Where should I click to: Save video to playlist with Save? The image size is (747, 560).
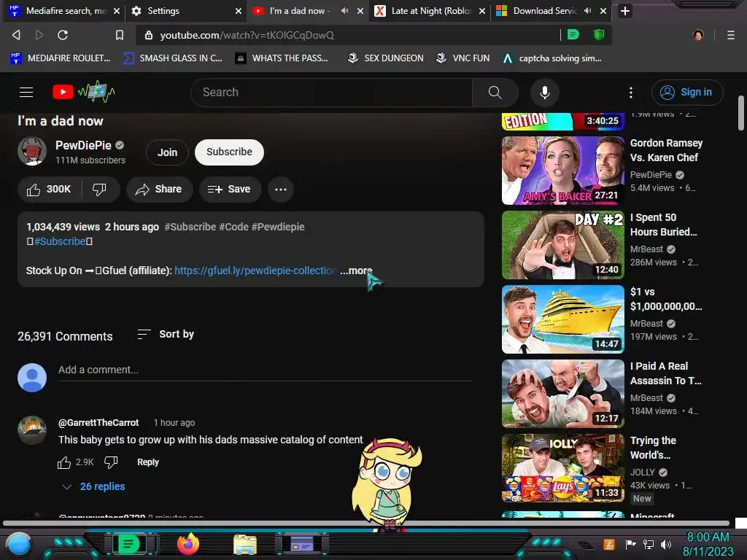[230, 190]
